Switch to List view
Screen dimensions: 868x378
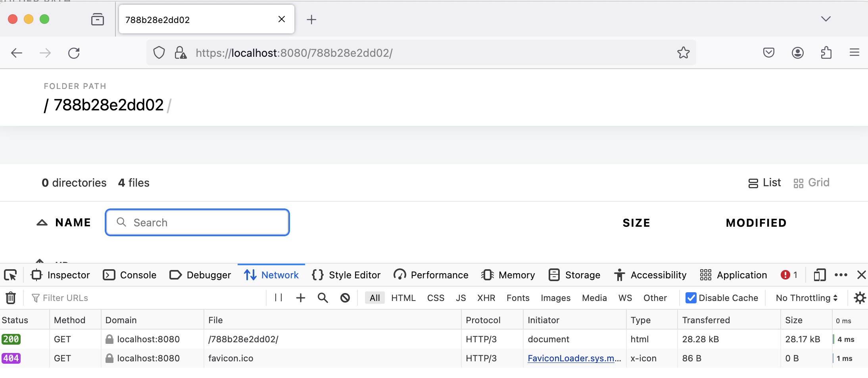pyautogui.click(x=764, y=183)
